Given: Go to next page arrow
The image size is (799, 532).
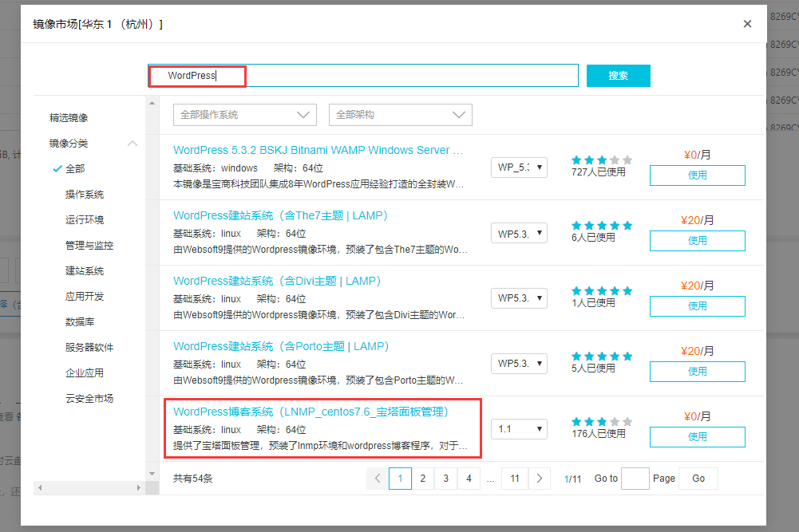Looking at the screenshot, I should (x=539, y=479).
